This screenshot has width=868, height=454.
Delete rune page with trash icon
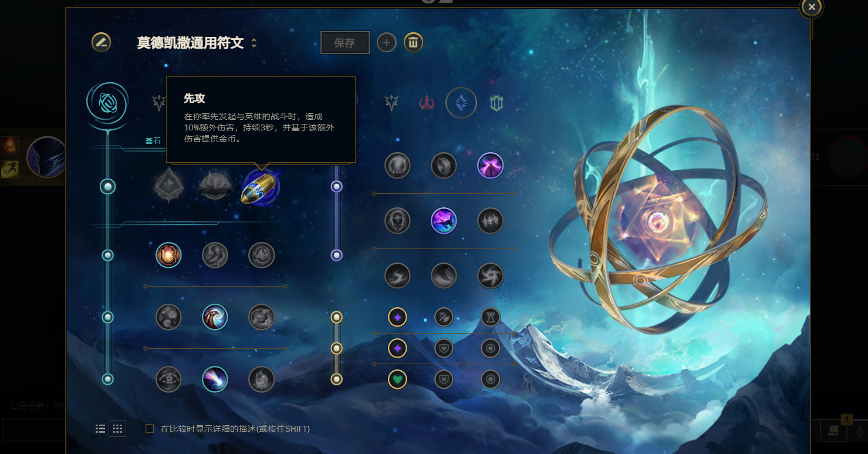point(413,42)
